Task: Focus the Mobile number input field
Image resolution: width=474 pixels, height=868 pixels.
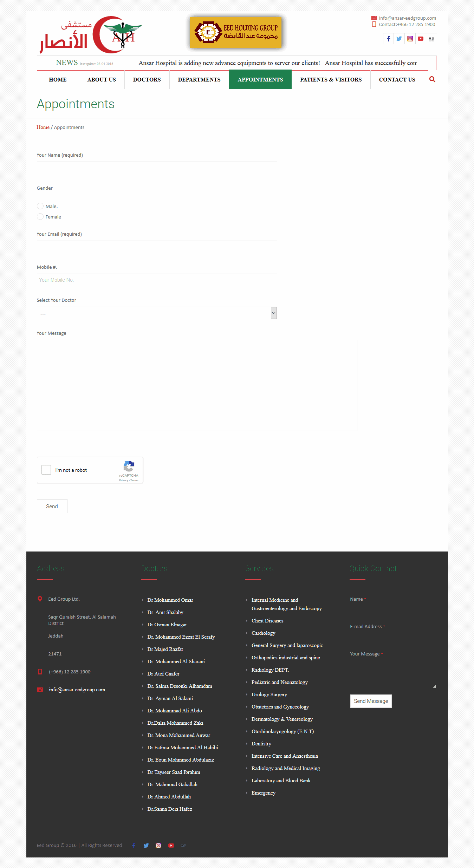Action: coord(157,280)
